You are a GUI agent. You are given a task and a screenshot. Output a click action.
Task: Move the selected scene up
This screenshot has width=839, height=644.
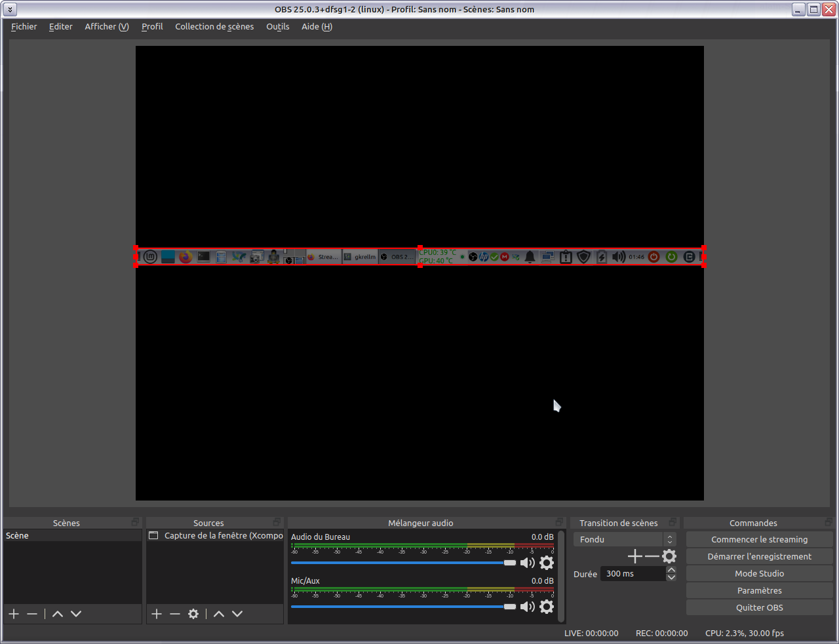[58, 614]
